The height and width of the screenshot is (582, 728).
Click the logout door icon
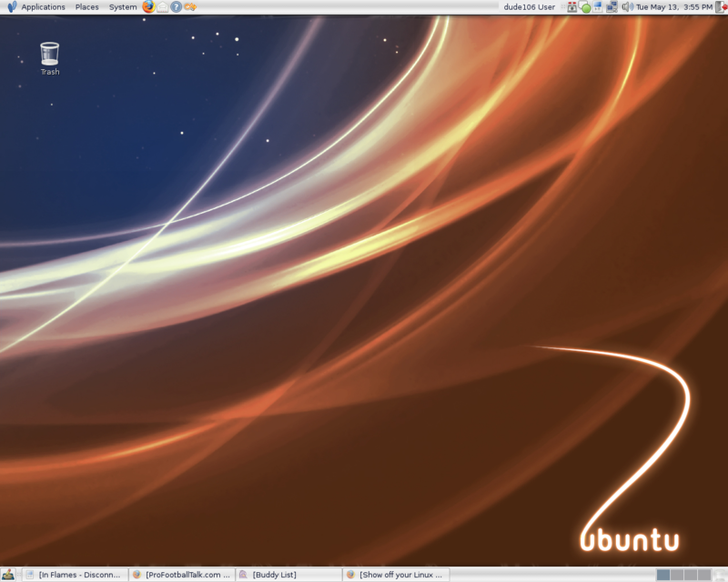click(721, 7)
